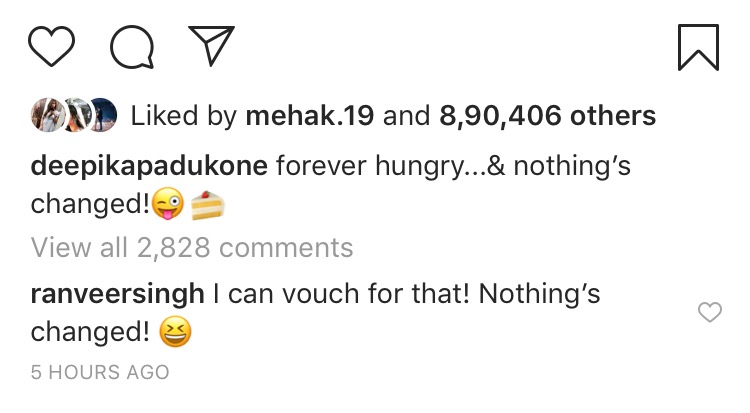This screenshot has height=413, width=750.
Task: Like ranveersingh's comment with the small heart
Action: pos(709,314)
